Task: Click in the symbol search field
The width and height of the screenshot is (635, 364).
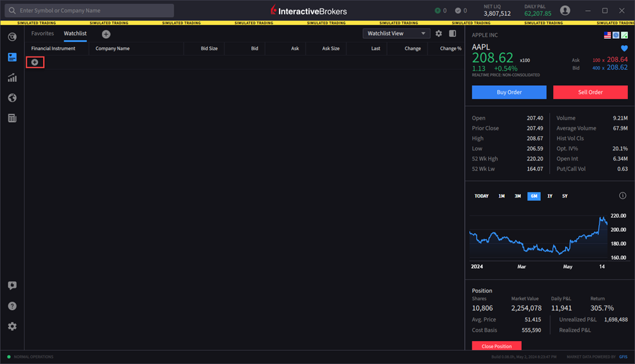Action: (89, 11)
